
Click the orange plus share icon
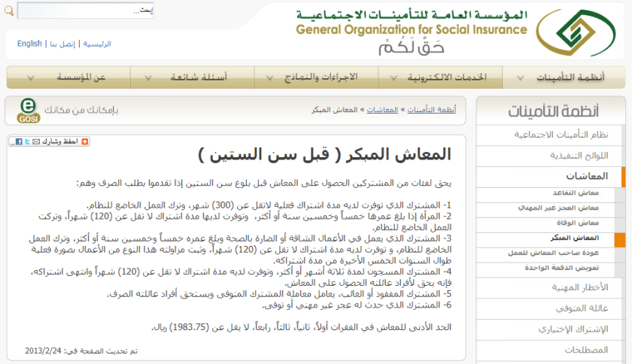pos(85,141)
